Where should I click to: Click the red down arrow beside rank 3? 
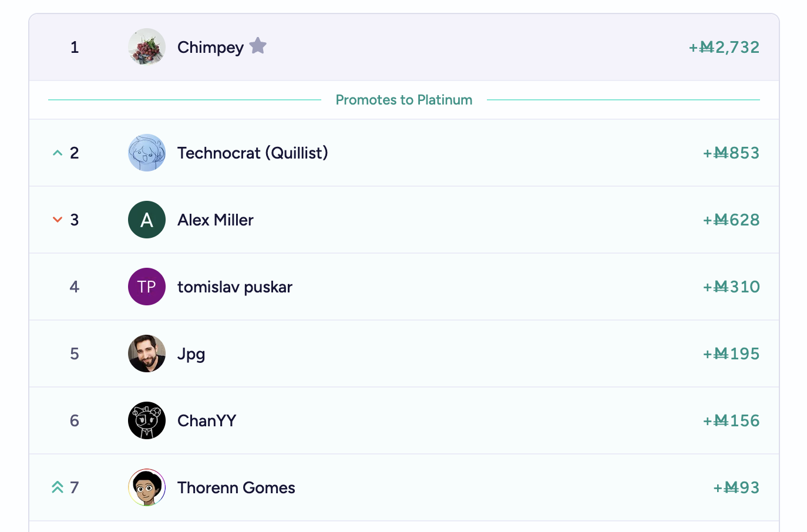(58, 220)
